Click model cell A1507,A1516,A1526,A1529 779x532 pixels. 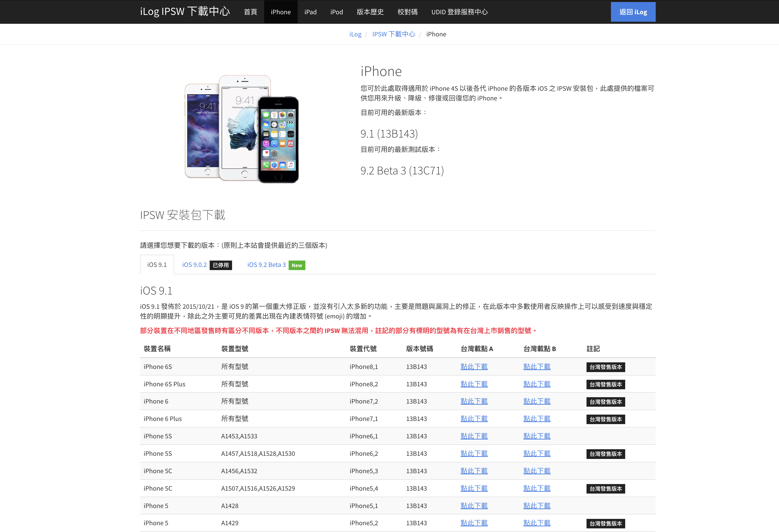[258, 488]
